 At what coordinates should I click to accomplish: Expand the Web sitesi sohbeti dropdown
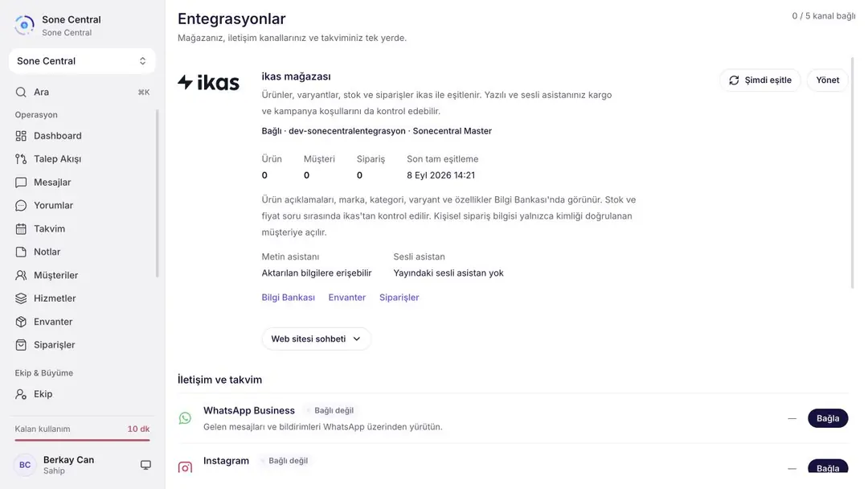[316, 339]
